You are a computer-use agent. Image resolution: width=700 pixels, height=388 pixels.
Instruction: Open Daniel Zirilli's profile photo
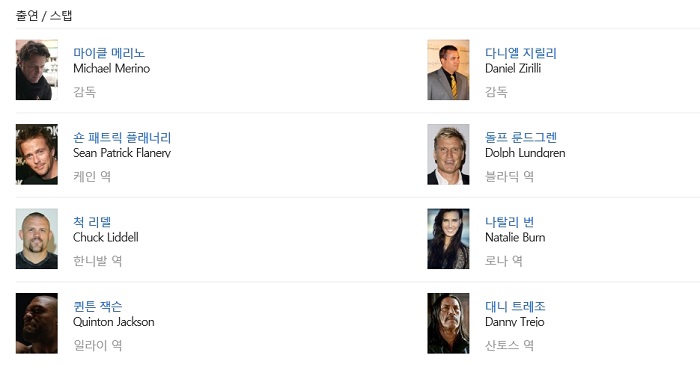[448, 70]
